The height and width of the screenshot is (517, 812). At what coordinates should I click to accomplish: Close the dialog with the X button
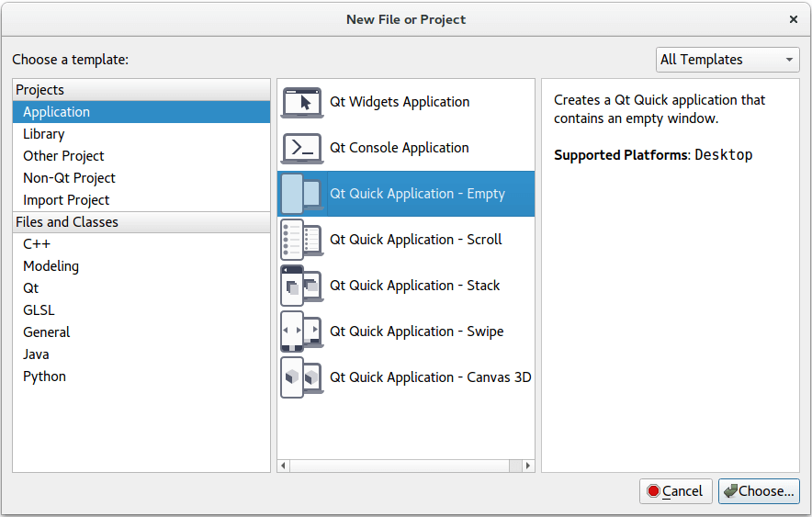tap(794, 18)
